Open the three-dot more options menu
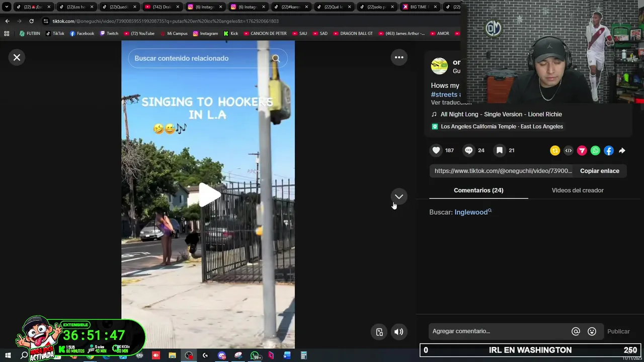644x362 pixels. 399,57
